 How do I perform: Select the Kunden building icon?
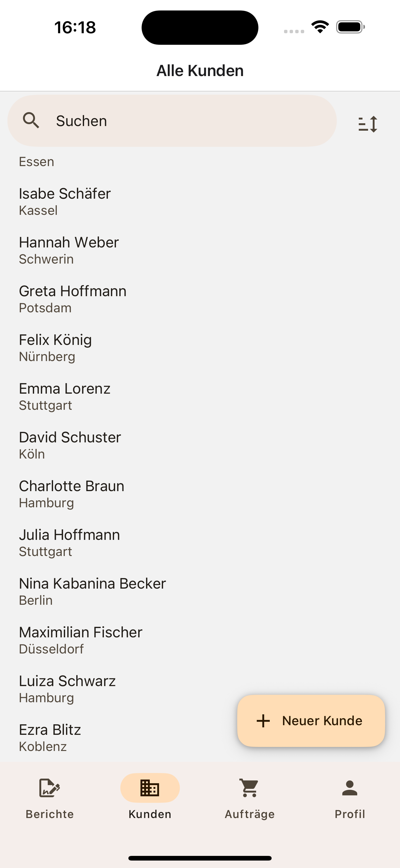click(x=150, y=788)
